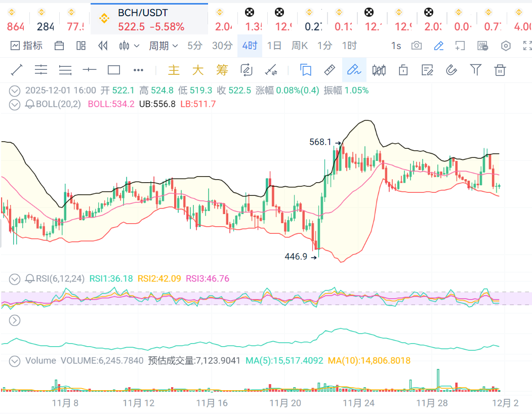Collapse the Volume indicator panel
The height and width of the screenshot is (416, 532).
tap(15, 361)
